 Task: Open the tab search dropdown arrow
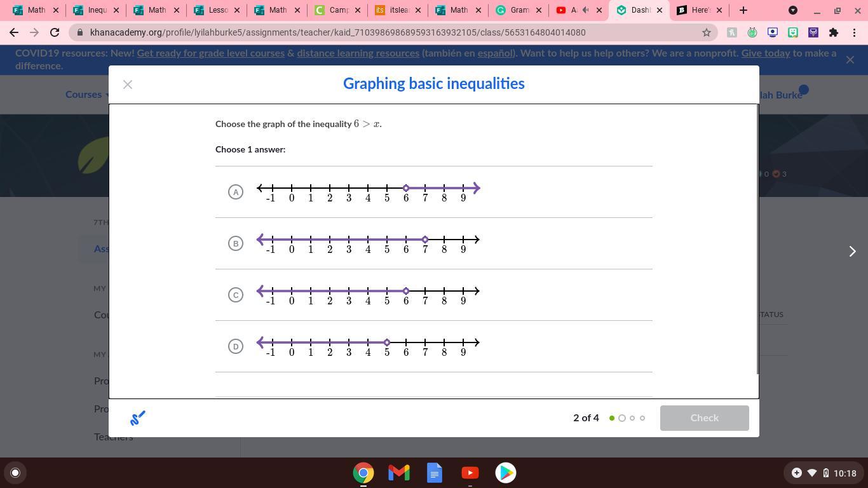tap(793, 10)
